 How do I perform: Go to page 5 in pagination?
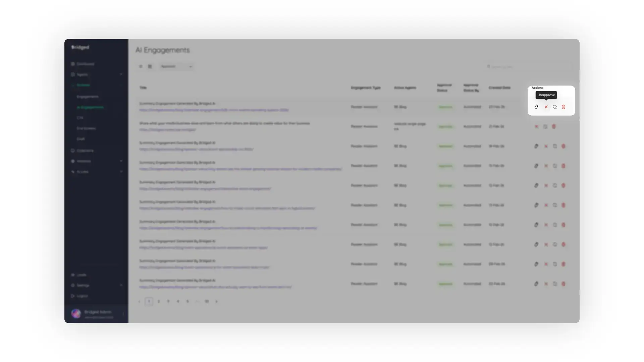pos(187,301)
